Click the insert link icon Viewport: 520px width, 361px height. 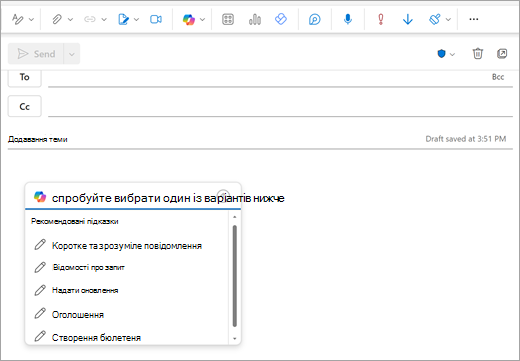pyautogui.click(x=90, y=19)
